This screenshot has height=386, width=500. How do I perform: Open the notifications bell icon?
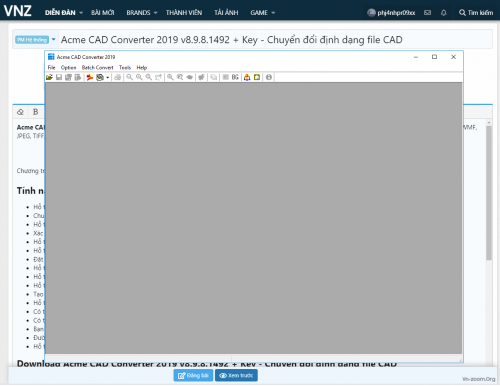point(444,13)
